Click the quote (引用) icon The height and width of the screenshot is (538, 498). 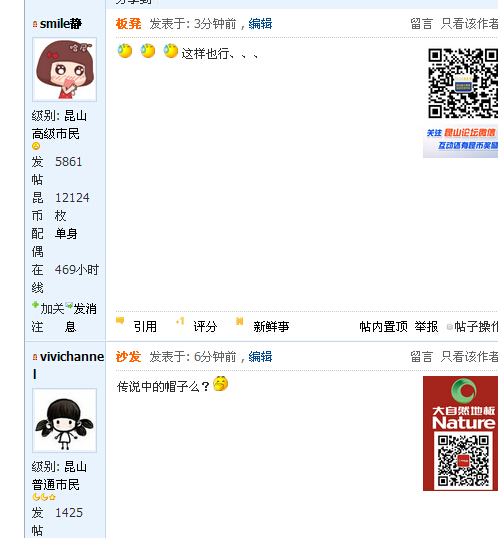tap(120, 321)
